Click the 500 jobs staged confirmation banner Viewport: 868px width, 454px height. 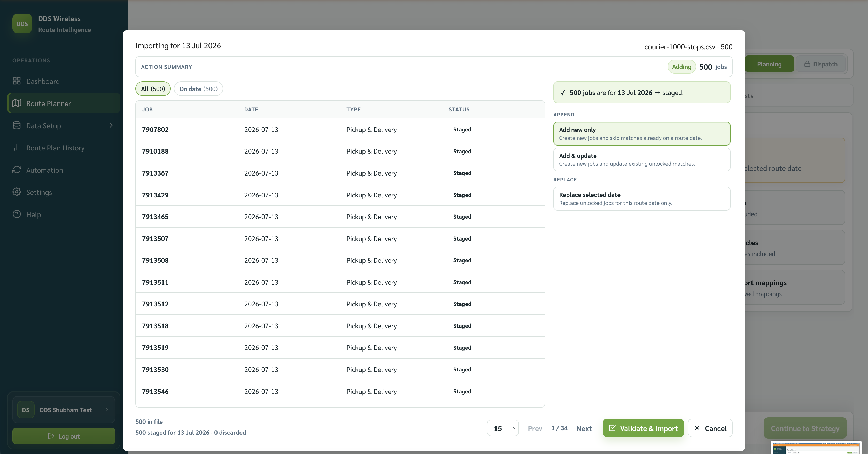[641, 92]
